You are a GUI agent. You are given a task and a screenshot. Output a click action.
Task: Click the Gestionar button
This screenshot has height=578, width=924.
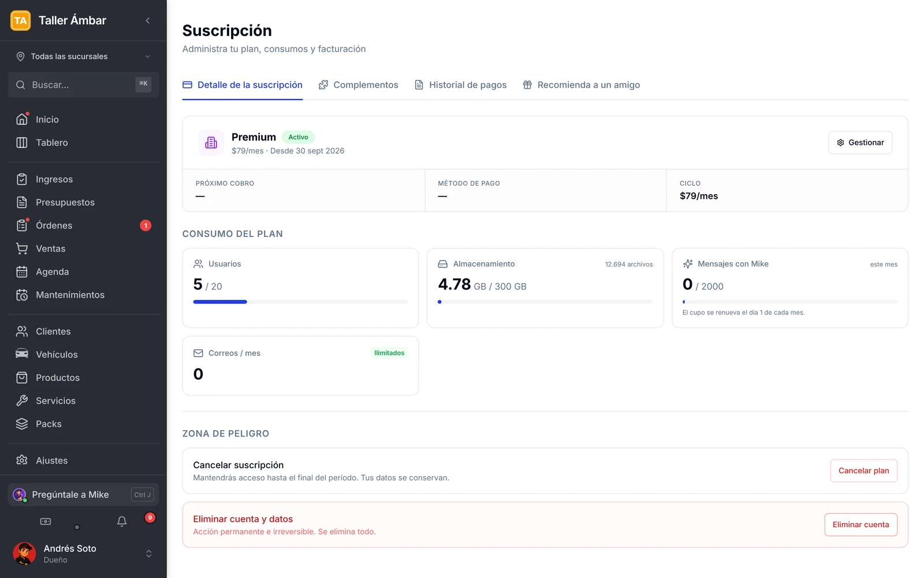pos(860,143)
